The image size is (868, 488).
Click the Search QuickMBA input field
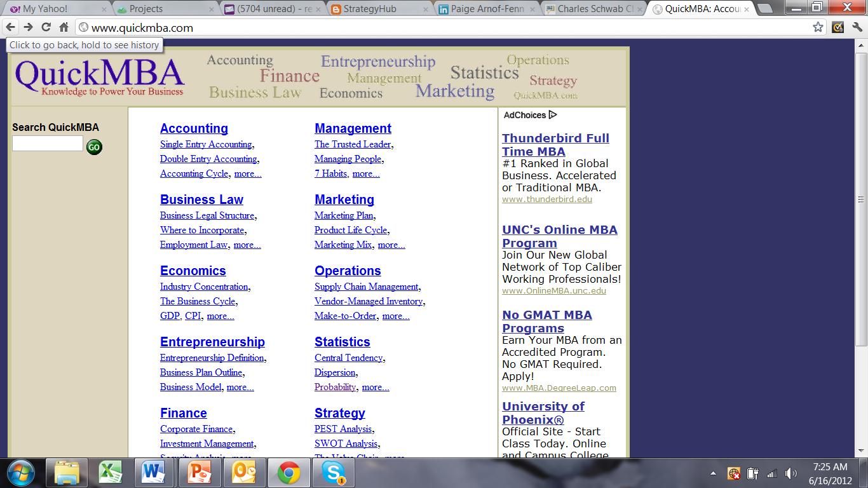coord(46,144)
